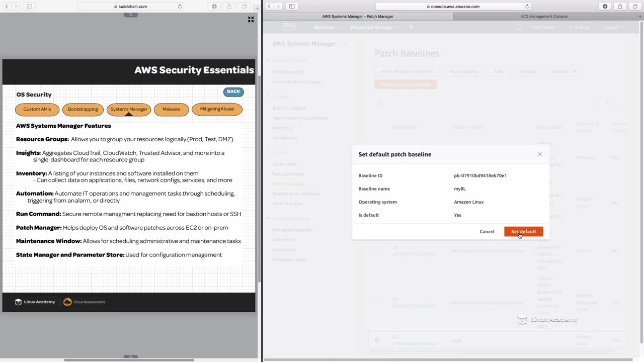Open the Actions dropdown on Patch Baselines

pos(563,71)
